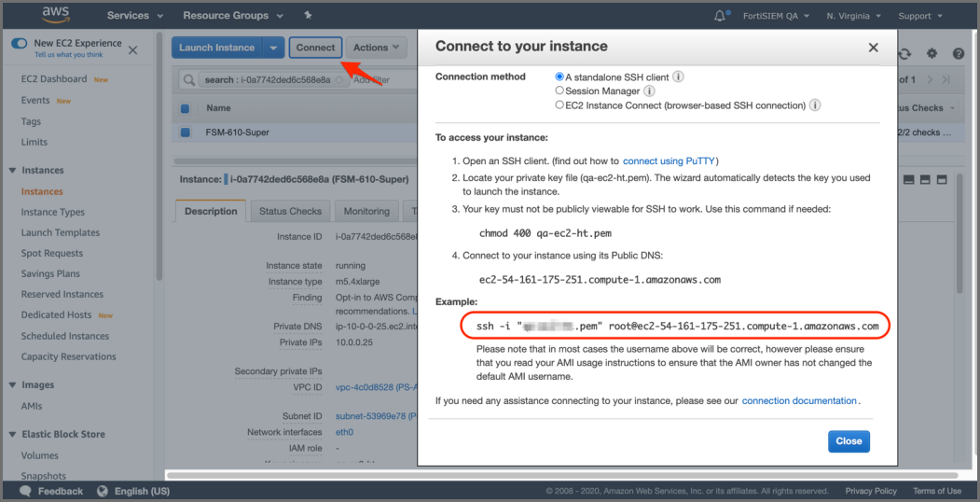
Task: Open the help question mark icon
Action: (x=959, y=54)
